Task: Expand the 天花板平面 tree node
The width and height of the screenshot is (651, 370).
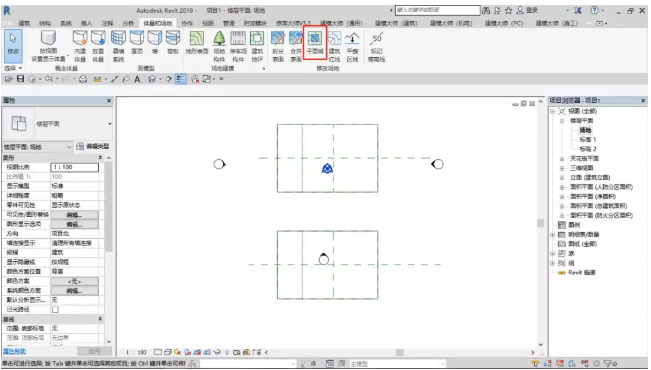Action: click(x=562, y=159)
